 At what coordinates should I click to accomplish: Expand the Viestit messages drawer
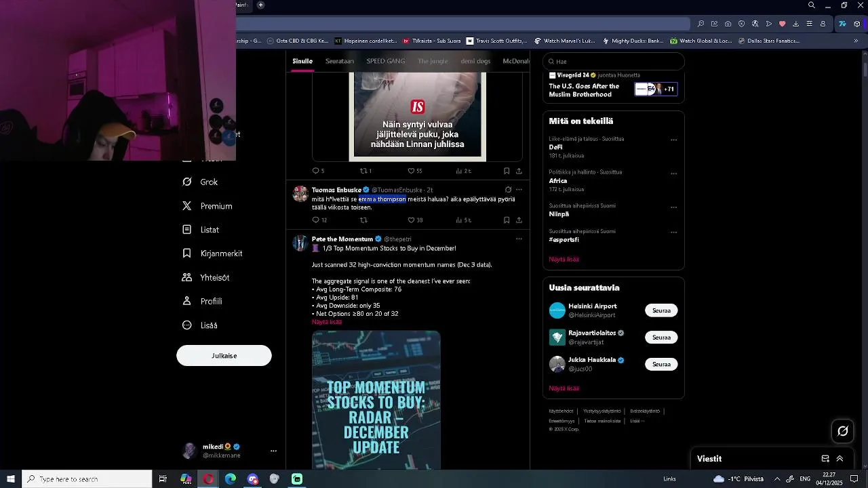840,459
